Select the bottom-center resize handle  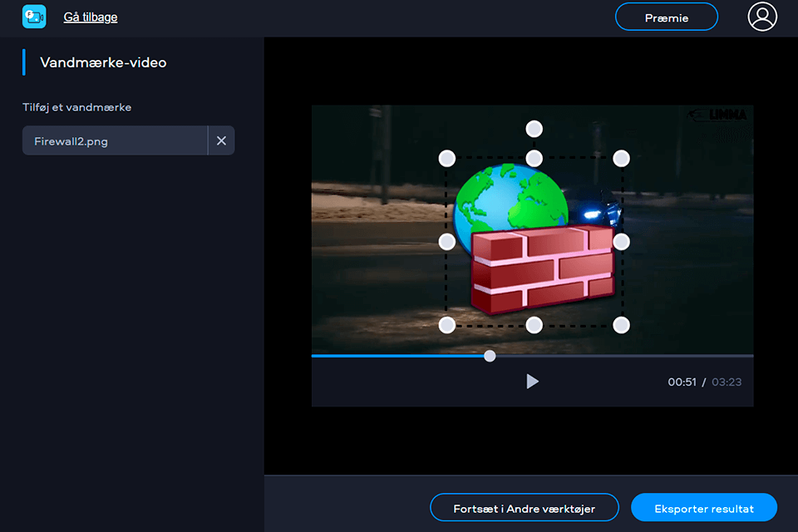click(x=534, y=325)
